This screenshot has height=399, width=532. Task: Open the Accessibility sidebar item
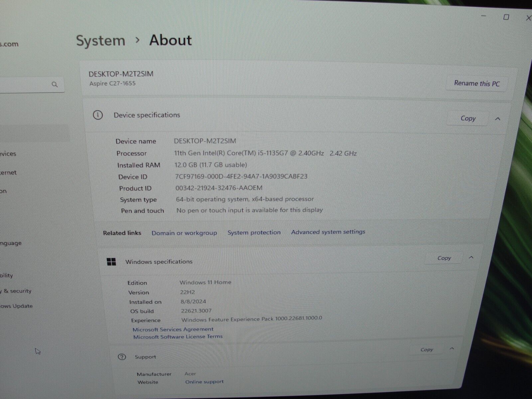tap(6, 276)
